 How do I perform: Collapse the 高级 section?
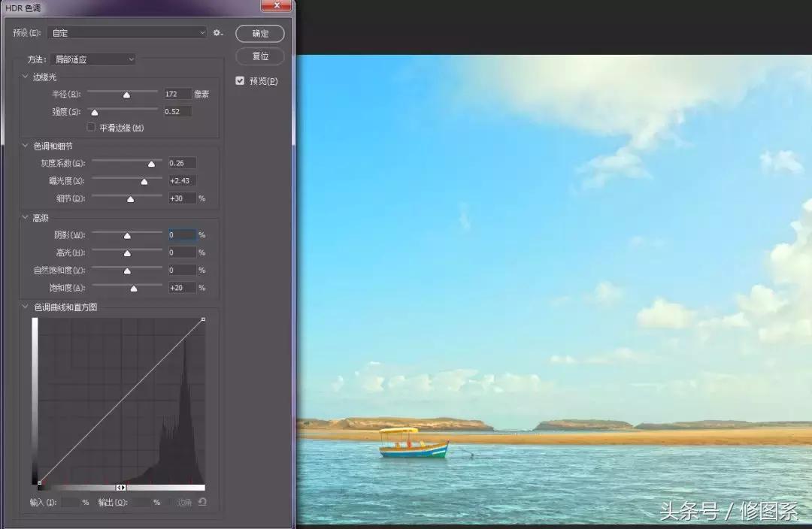[x=25, y=217]
